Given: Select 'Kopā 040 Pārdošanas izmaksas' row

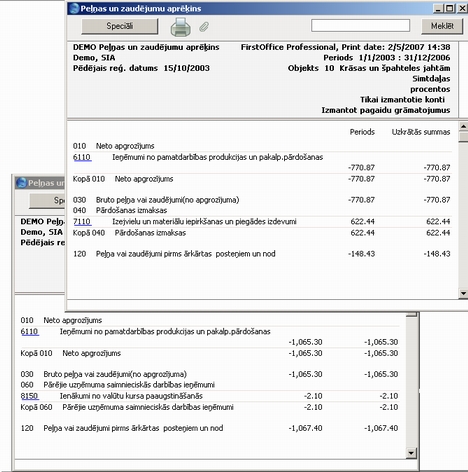Looking at the screenshot, I should [262, 233].
